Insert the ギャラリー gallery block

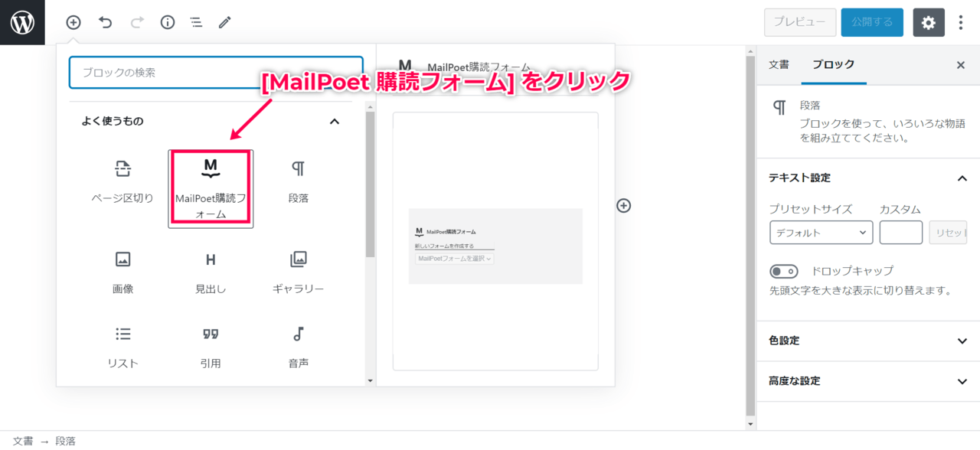coord(299,273)
